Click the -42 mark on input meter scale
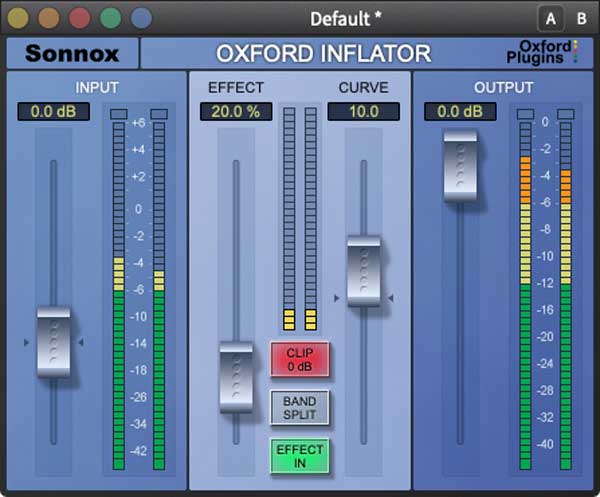600x497 pixels. 138,451
